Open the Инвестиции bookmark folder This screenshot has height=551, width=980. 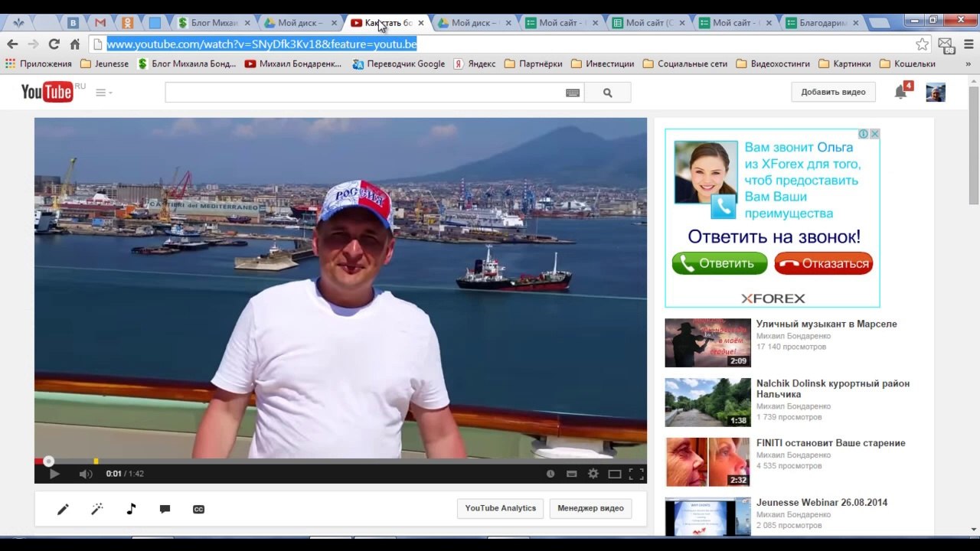603,64
